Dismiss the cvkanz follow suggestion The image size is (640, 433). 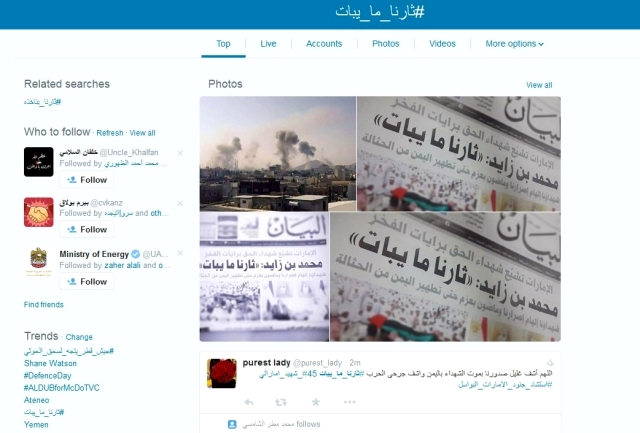pos(180,203)
